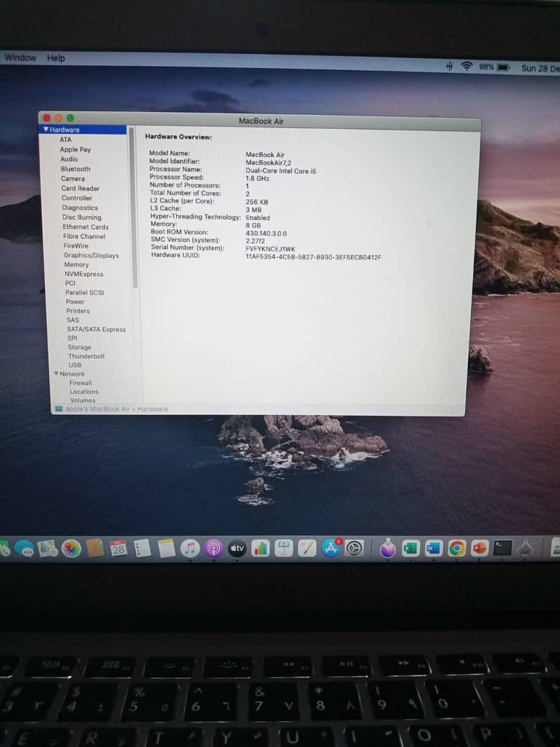Open the Window menu
The image size is (560, 747).
[20, 57]
